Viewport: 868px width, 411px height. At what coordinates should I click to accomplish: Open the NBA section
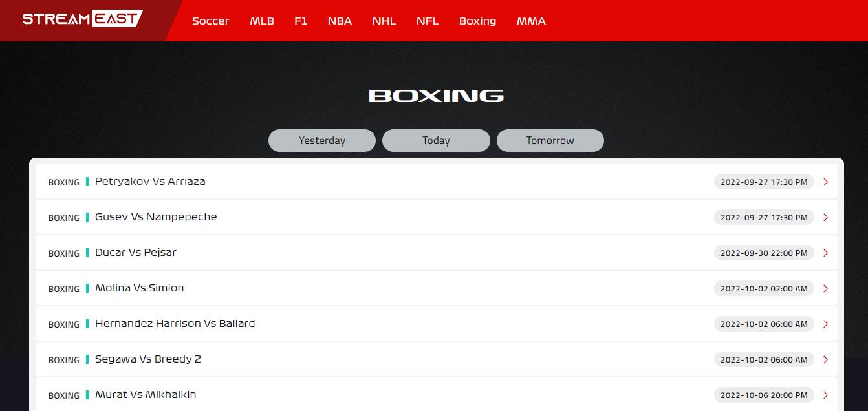click(x=340, y=21)
